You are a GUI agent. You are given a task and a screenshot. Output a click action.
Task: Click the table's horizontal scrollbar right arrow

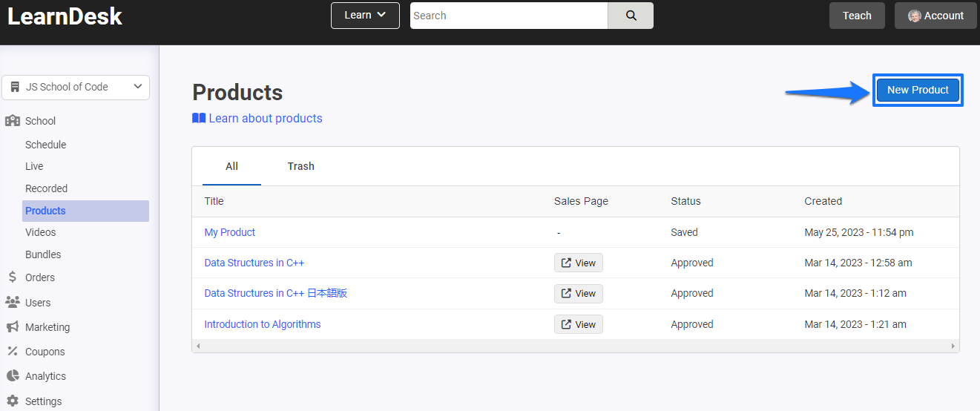tap(953, 346)
